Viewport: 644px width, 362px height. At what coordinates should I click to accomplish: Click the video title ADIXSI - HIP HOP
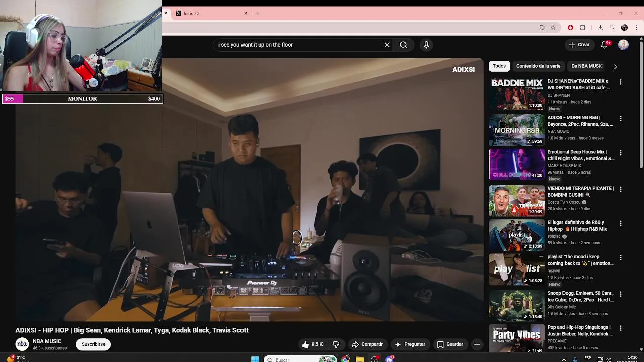coord(132,330)
